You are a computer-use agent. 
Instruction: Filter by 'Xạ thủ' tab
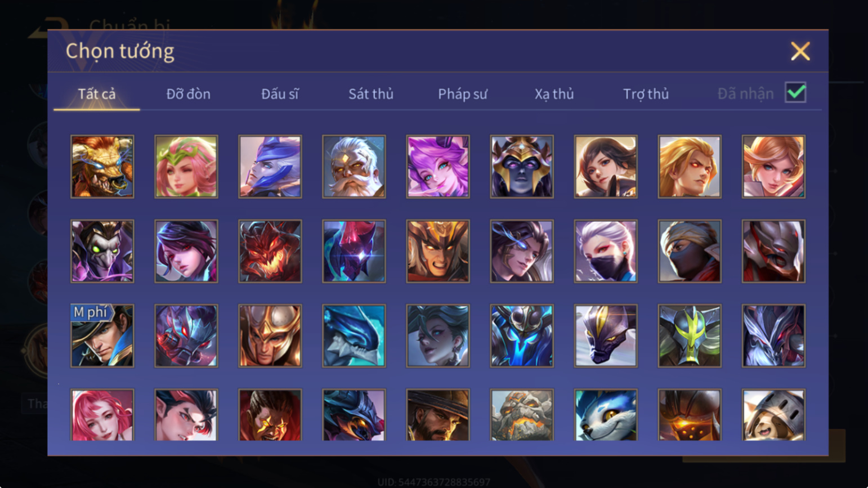point(554,94)
